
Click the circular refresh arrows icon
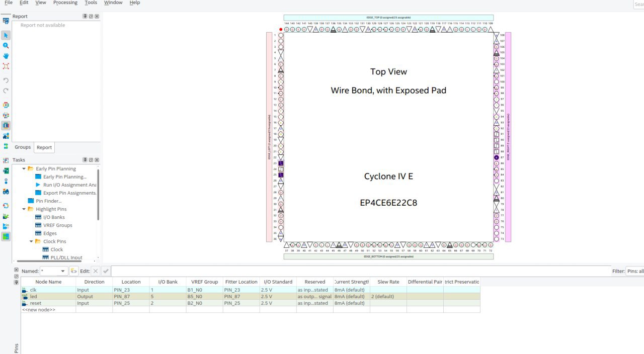point(6,206)
